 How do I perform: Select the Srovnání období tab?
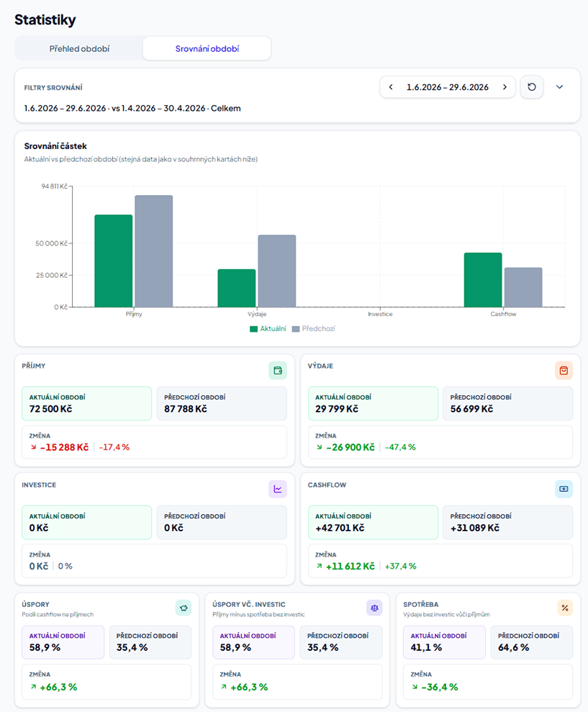point(207,48)
